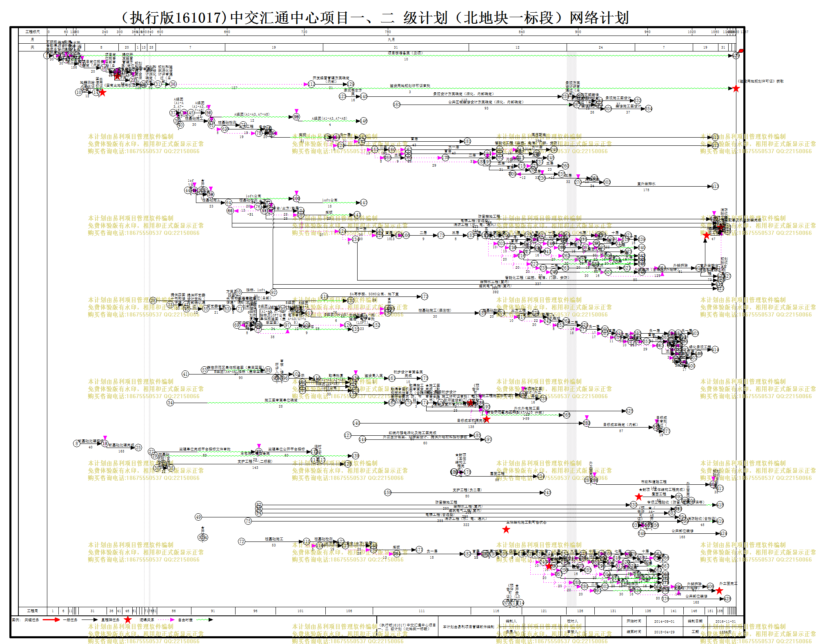816x644 pixels.
Task: Select node 147 ending loft公寓 task
Action: coord(364,203)
